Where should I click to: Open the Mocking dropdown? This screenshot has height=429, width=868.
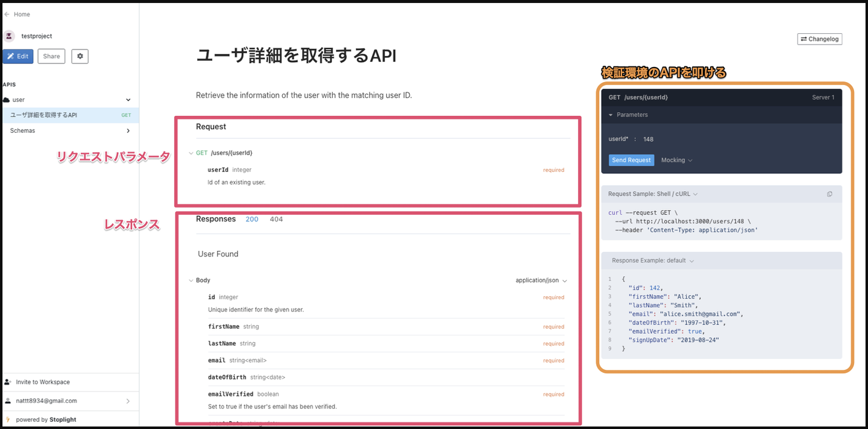(x=676, y=160)
